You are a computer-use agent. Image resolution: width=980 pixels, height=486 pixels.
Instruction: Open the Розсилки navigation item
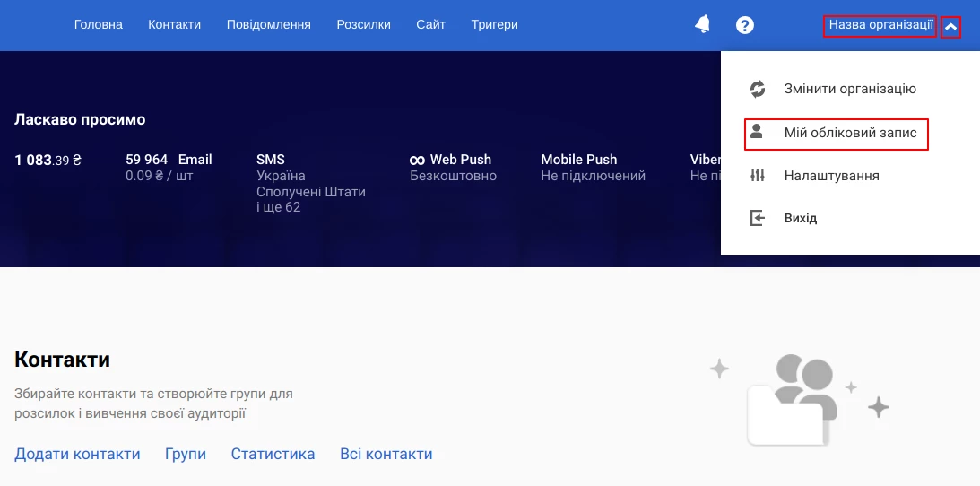coord(364,25)
